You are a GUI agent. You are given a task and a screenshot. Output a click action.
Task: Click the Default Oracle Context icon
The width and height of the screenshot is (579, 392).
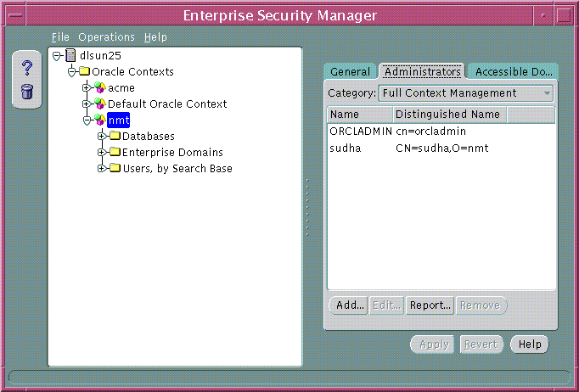[x=99, y=104]
